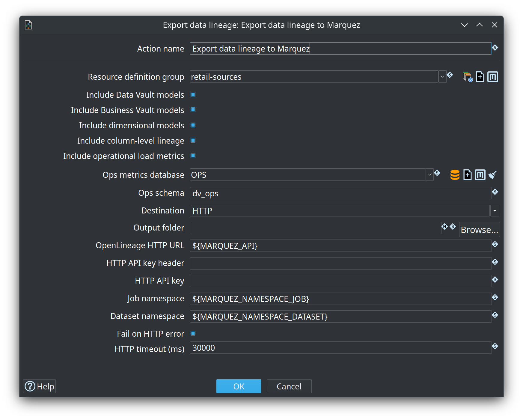Click the variable icon for HTTP API key
The width and height of the screenshot is (523, 420).
(495, 279)
